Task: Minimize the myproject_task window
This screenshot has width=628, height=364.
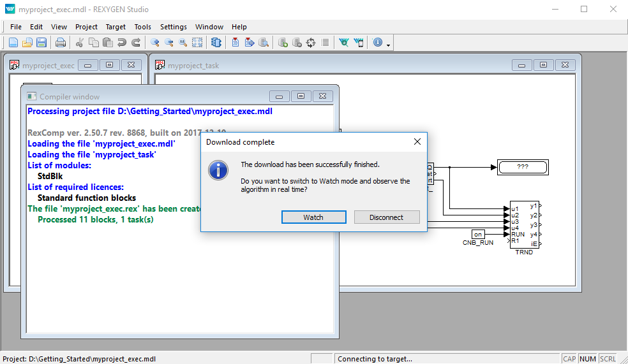Action: [522, 65]
